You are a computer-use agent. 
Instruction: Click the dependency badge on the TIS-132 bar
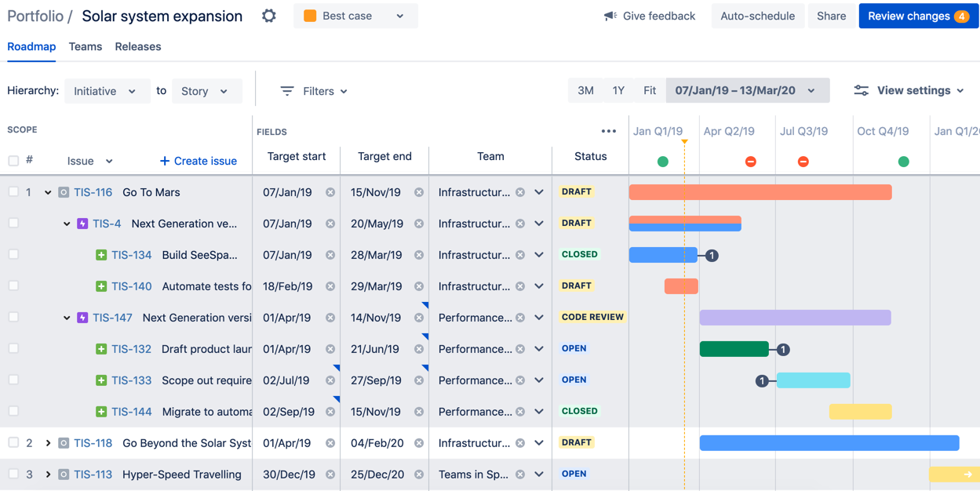[782, 349]
